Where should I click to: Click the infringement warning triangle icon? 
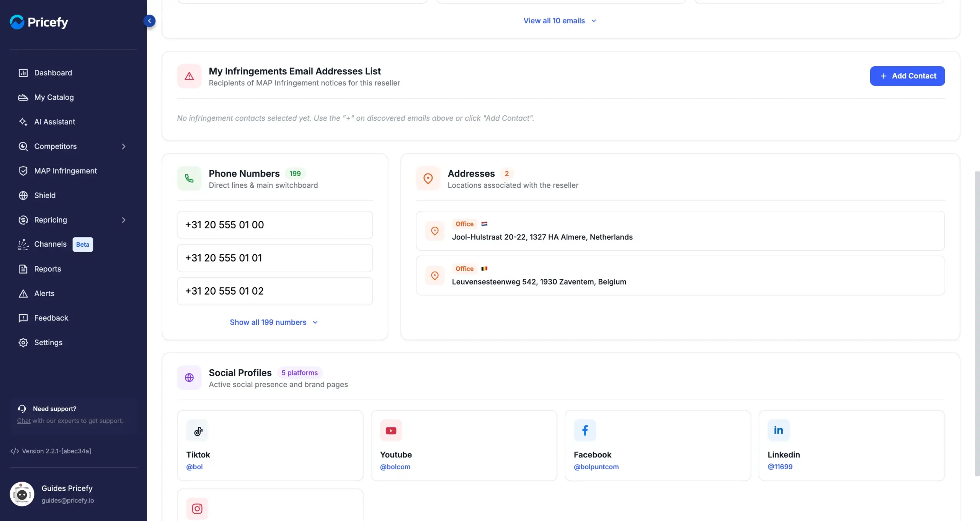point(189,76)
